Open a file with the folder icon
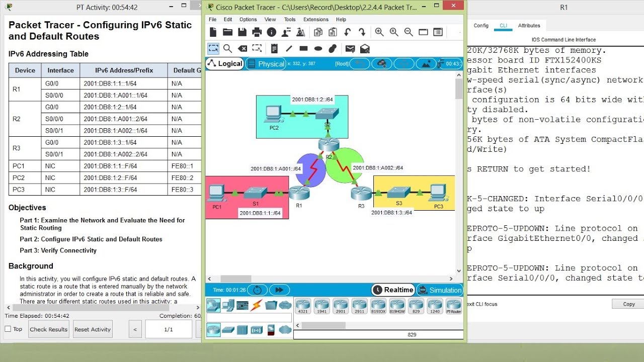 point(227,32)
